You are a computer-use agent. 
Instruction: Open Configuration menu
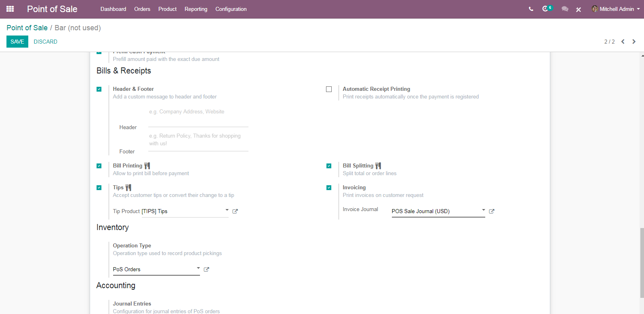pos(231,9)
